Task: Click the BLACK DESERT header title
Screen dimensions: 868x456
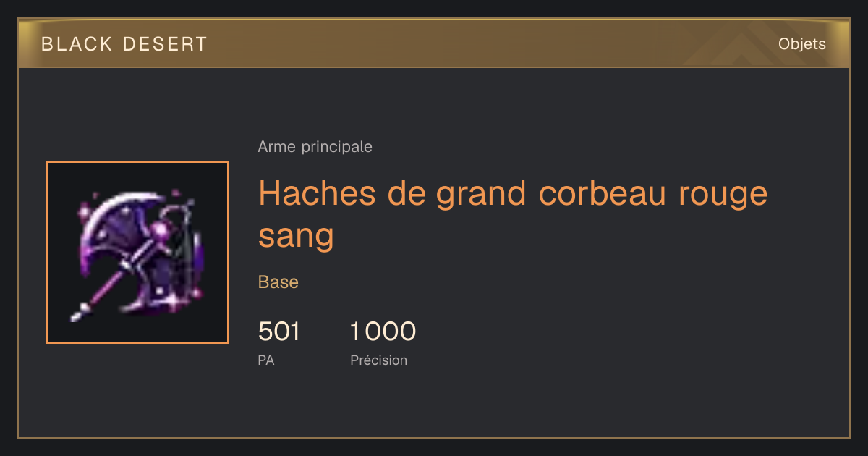Action: pos(124,44)
